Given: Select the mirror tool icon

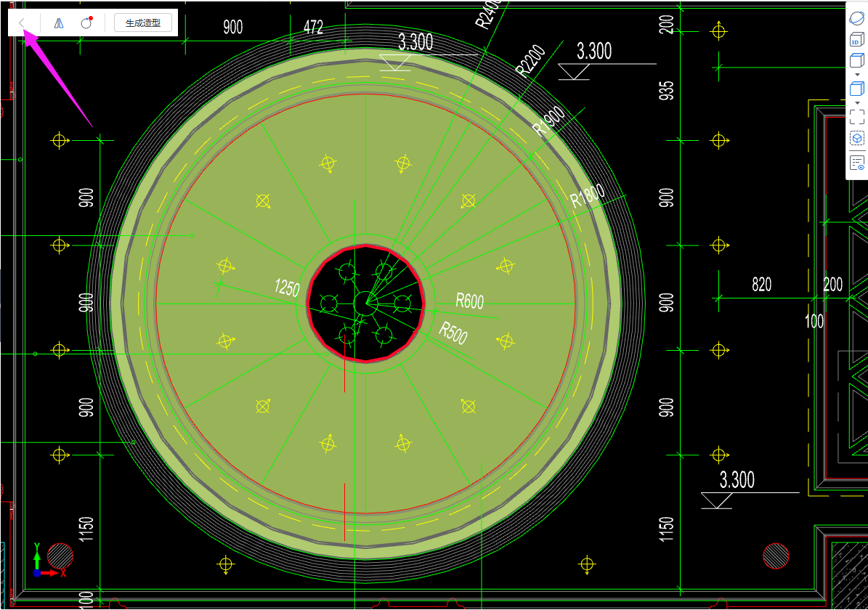Looking at the screenshot, I should [59, 23].
